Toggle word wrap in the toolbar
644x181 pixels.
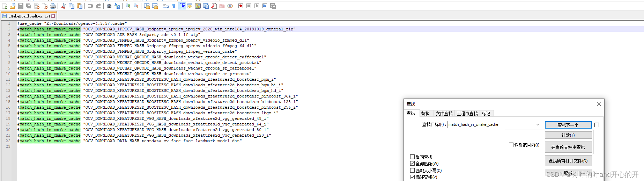click(166, 6)
